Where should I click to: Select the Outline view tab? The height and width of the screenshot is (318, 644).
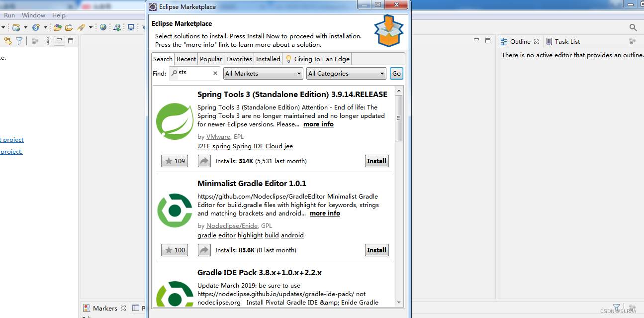[x=520, y=41]
